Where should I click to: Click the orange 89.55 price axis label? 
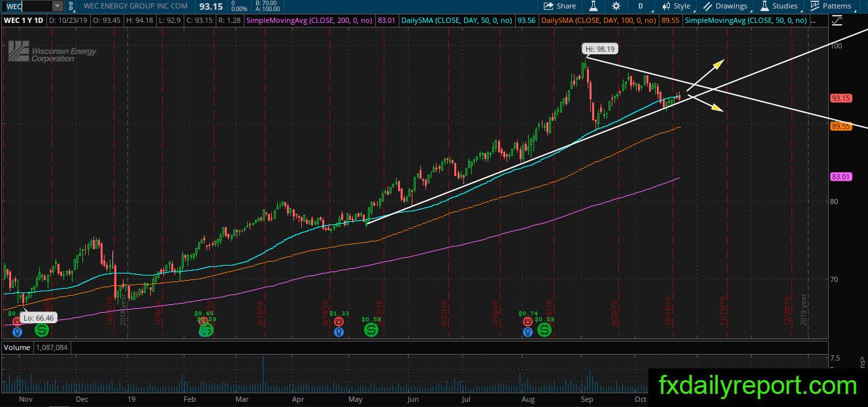[841, 126]
